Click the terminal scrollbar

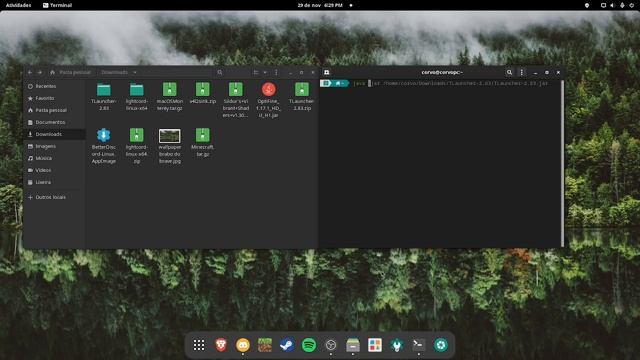(x=562, y=163)
